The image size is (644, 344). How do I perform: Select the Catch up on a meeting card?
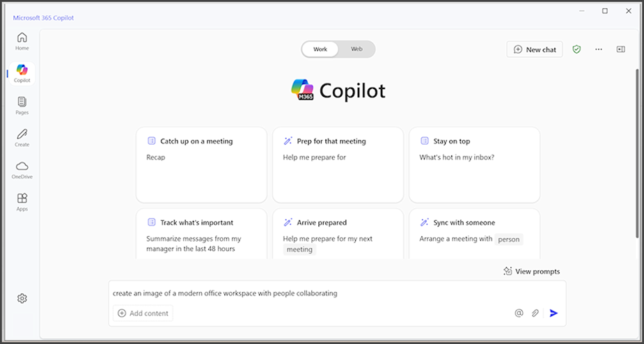coord(202,165)
